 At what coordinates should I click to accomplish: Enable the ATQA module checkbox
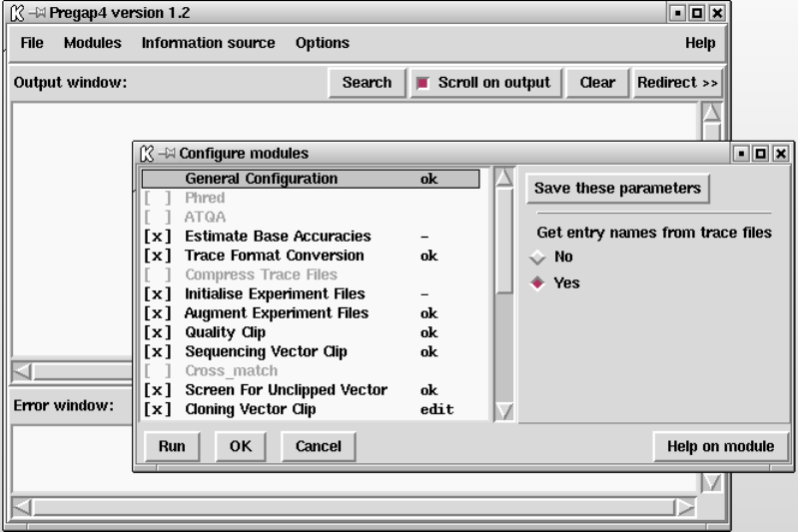click(x=157, y=218)
